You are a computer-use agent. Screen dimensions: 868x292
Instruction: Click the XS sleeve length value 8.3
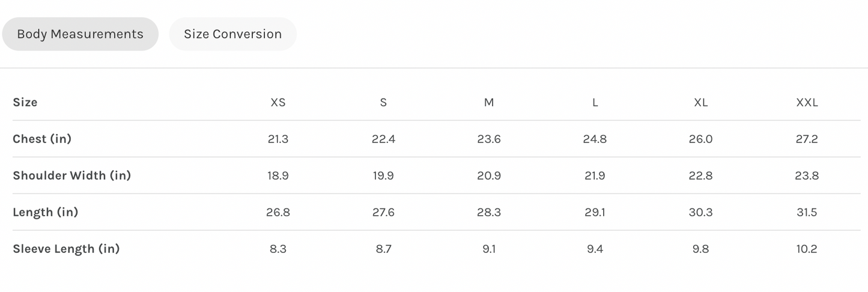tap(278, 249)
